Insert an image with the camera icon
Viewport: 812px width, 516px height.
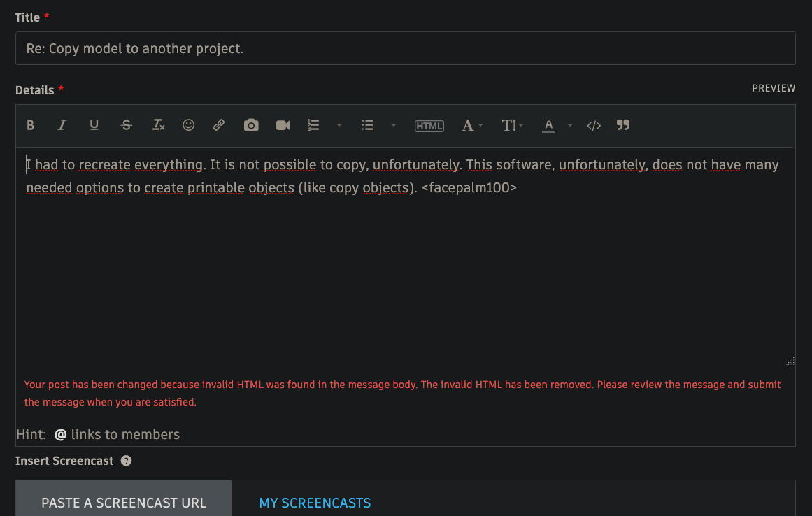251,125
